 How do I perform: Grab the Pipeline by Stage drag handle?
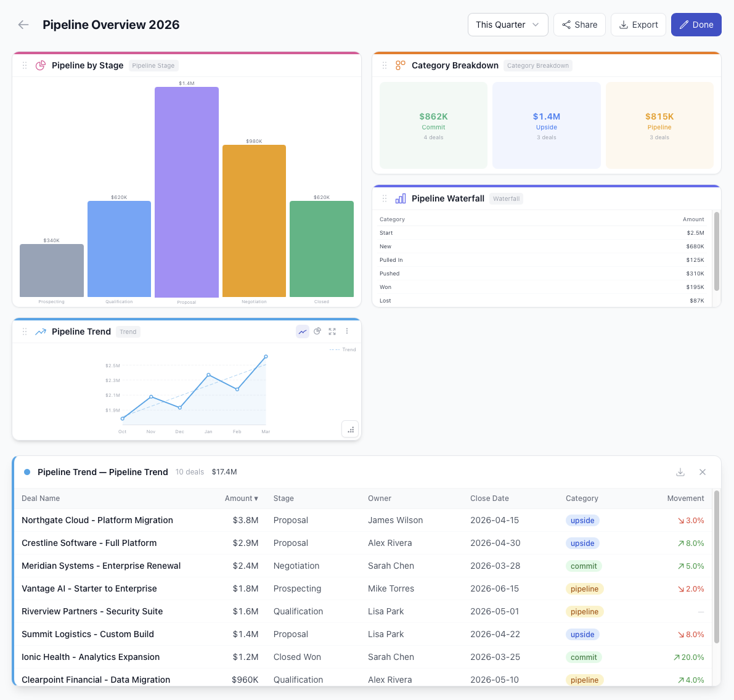25,65
